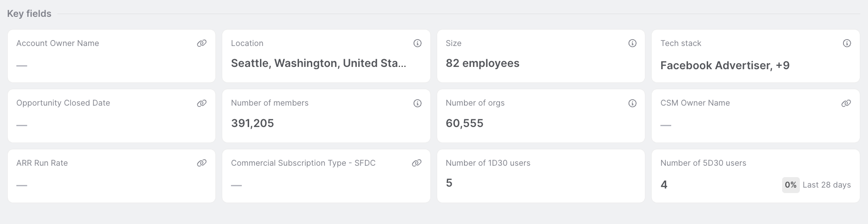Click info icon on Location card

coord(417,43)
